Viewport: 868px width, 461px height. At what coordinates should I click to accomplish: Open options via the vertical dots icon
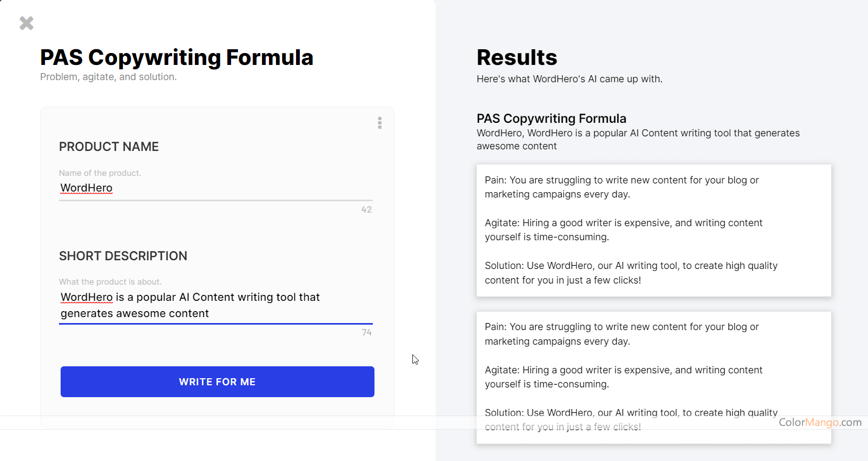point(380,123)
